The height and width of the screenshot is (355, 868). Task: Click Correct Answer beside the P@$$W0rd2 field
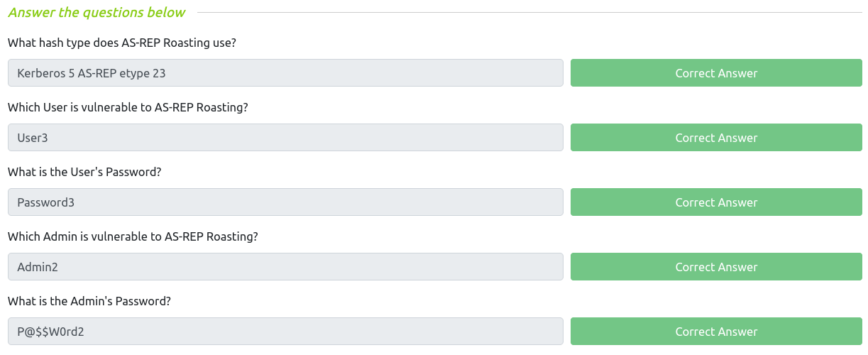click(716, 332)
